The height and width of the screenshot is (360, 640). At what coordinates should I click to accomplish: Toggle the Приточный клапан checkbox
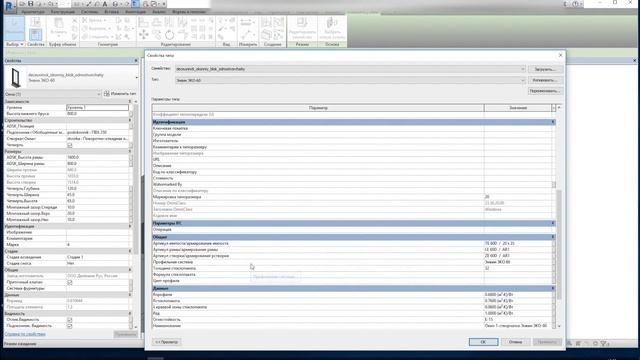tap(70, 282)
